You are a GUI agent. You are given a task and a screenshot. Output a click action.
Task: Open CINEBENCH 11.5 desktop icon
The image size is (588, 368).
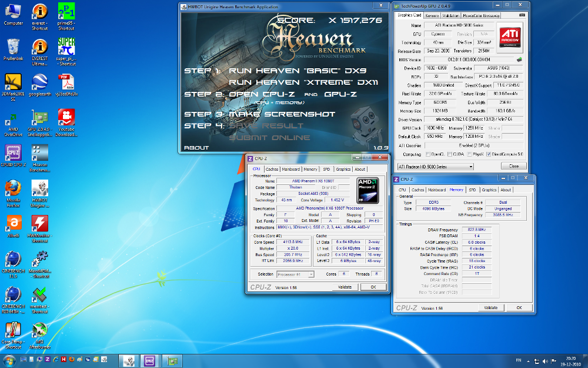tap(13, 264)
